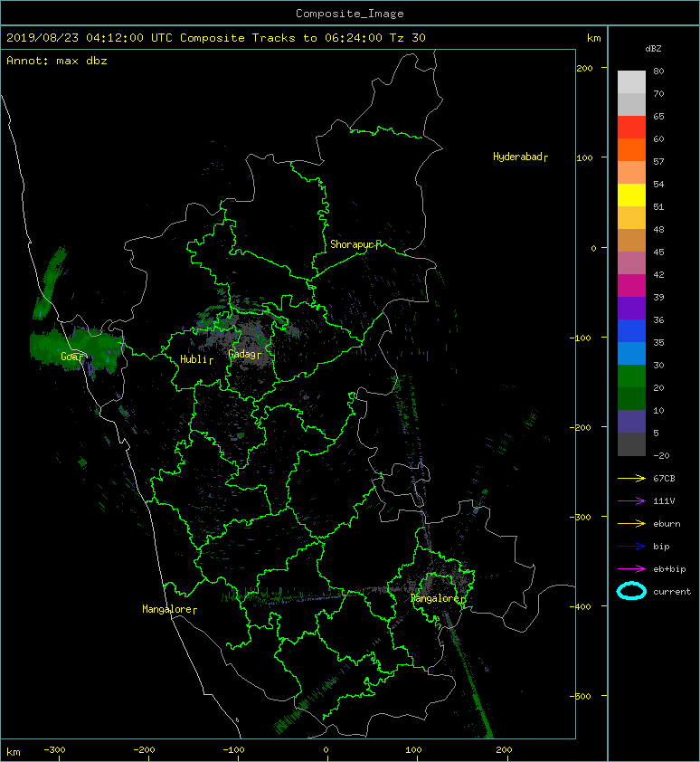Click the yellow 67CB arrow legend icon
Viewport: 700px width, 762px height.
click(631, 478)
